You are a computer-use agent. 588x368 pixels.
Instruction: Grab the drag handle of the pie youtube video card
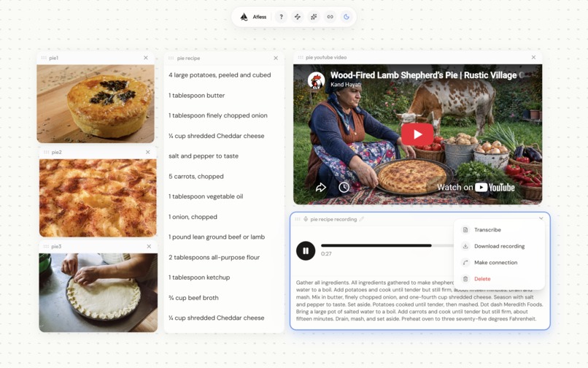[x=301, y=58]
